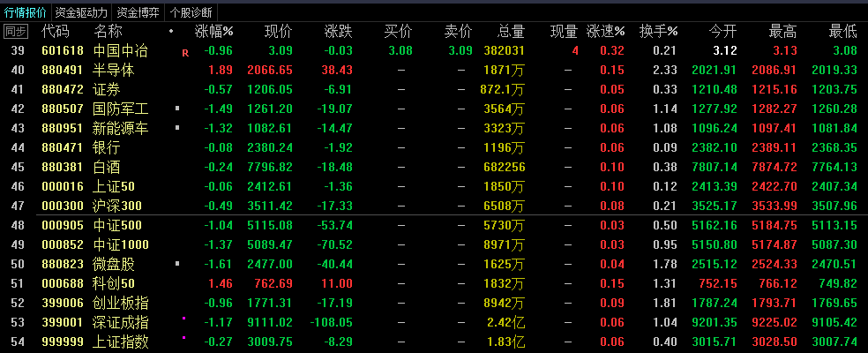Select the 新能源车 row name
868x353 pixels.
point(121,129)
